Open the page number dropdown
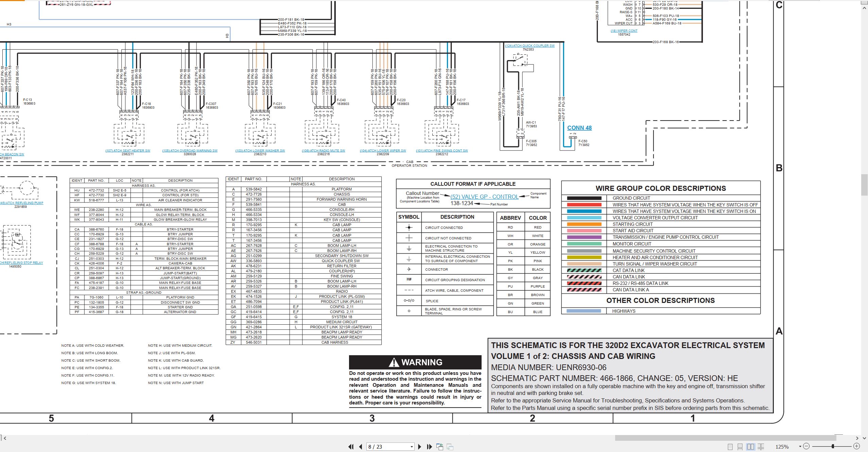 412,447
